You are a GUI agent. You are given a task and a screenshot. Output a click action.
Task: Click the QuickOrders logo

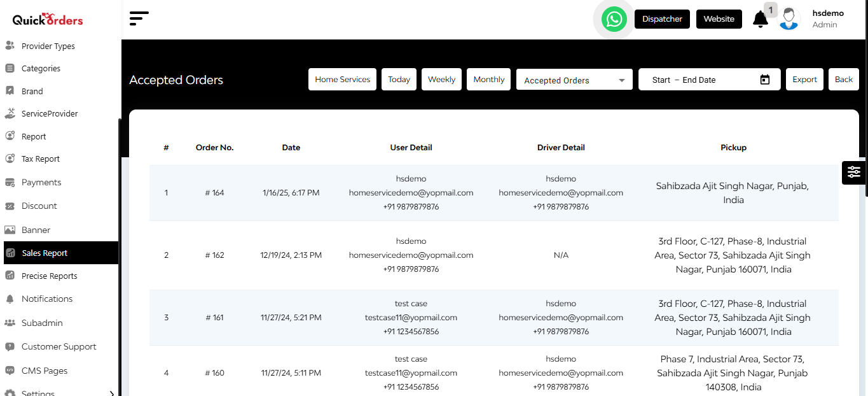[x=48, y=19]
